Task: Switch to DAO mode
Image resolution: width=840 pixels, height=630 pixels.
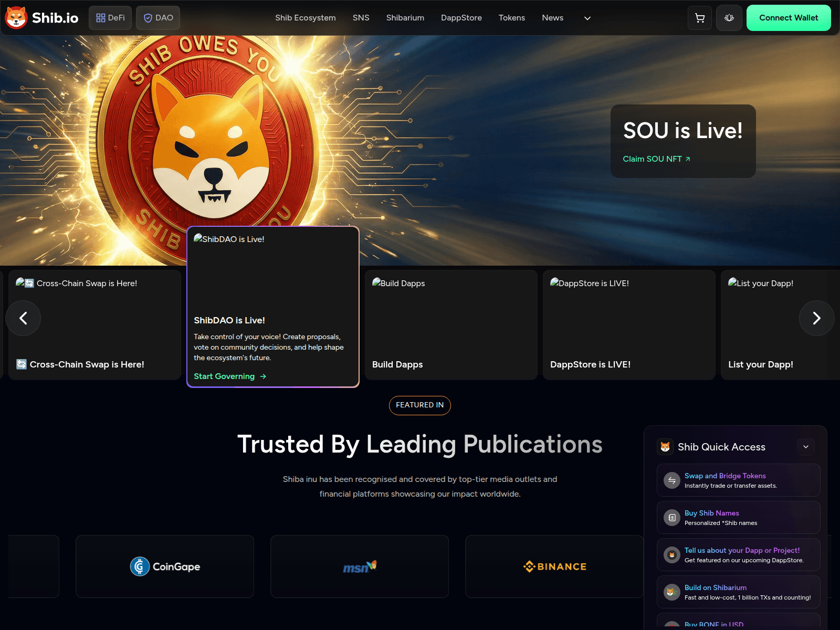Action: tap(157, 17)
